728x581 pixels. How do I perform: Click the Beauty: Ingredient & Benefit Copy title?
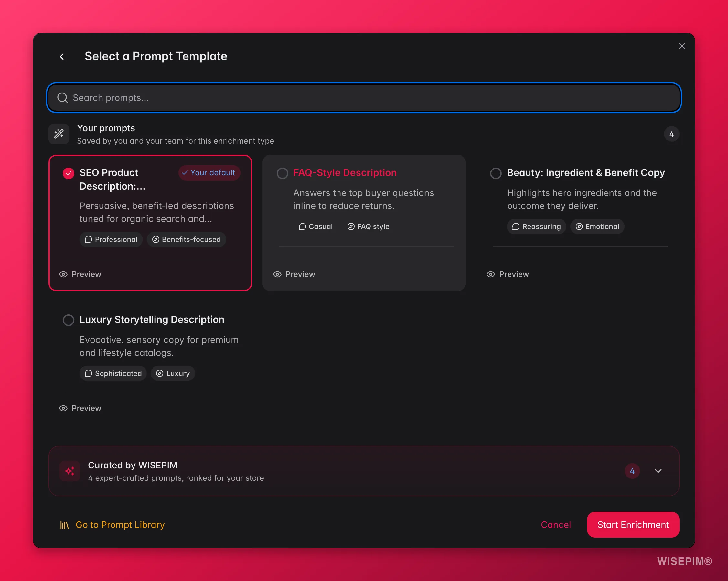[x=586, y=173]
